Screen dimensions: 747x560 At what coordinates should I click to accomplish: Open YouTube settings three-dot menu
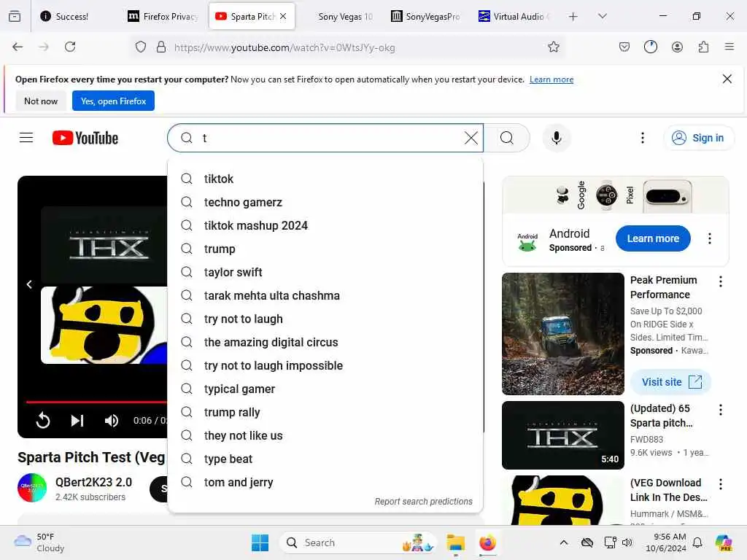pos(642,138)
